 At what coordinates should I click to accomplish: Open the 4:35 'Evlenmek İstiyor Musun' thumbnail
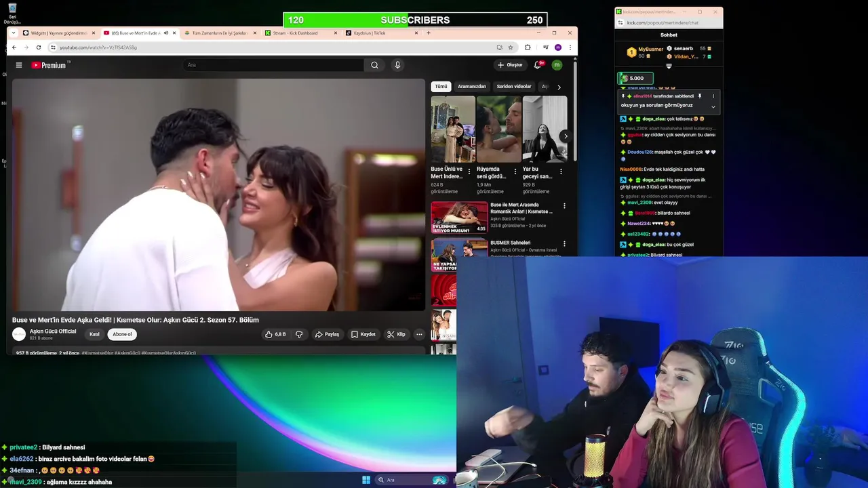point(459,218)
